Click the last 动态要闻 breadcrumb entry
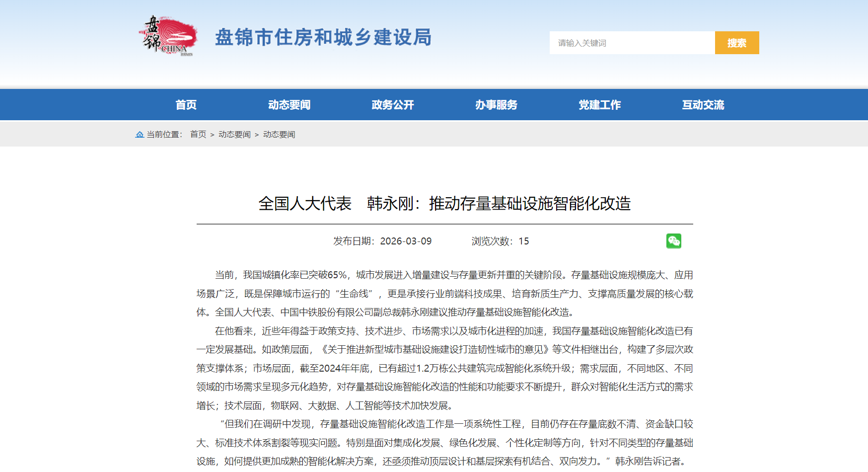Image resolution: width=868 pixels, height=472 pixels. point(279,135)
